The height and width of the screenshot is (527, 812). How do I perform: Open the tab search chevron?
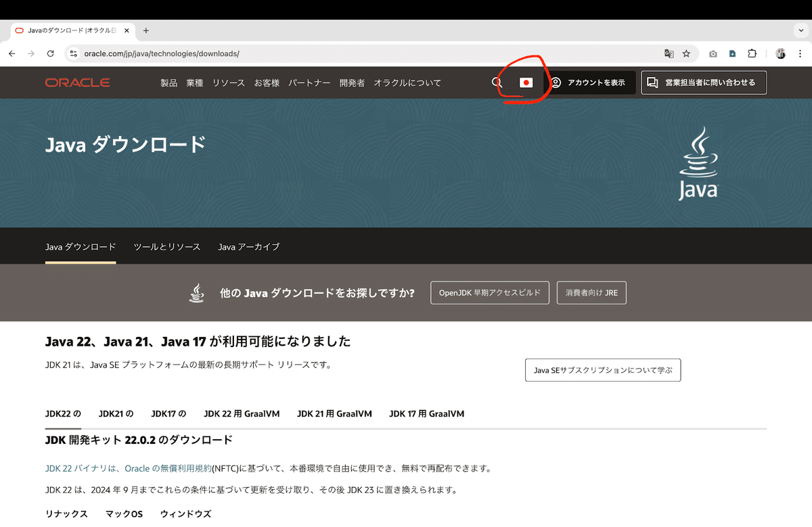[801, 30]
